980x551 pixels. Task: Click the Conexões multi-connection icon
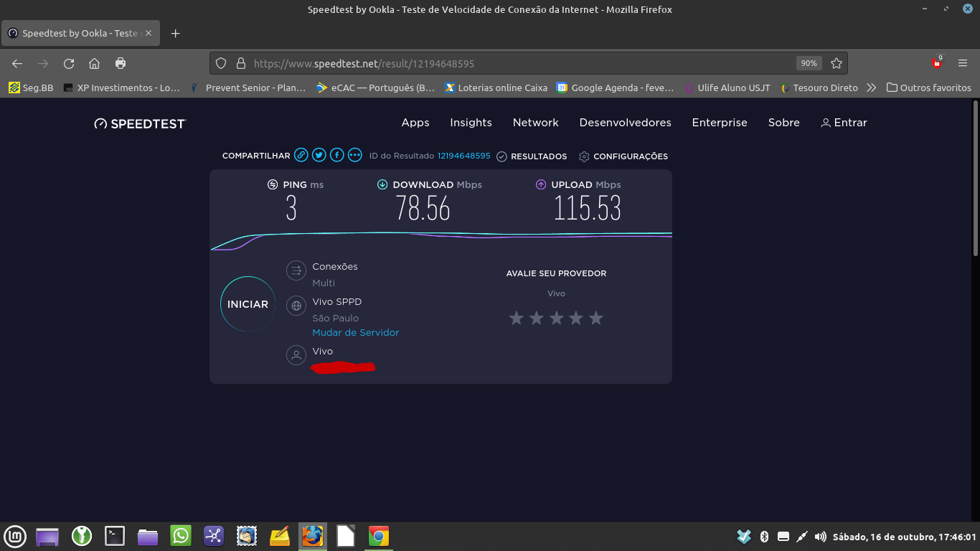tap(296, 270)
